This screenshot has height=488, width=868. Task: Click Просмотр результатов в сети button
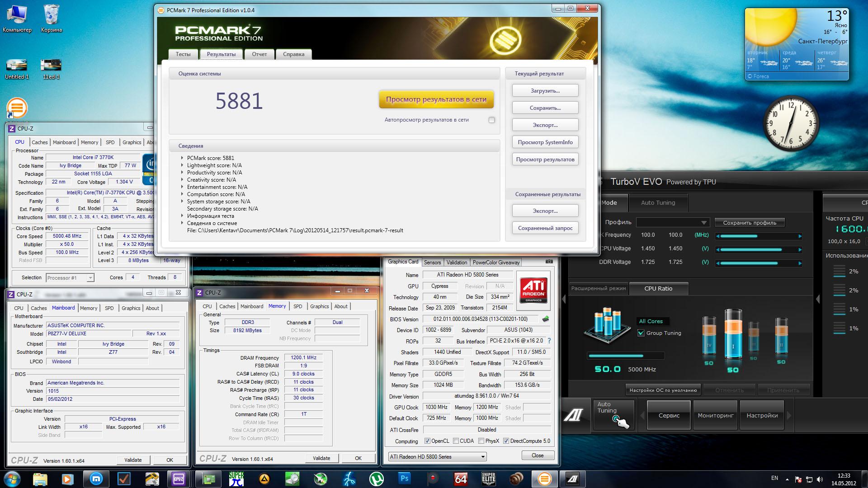[436, 99]
